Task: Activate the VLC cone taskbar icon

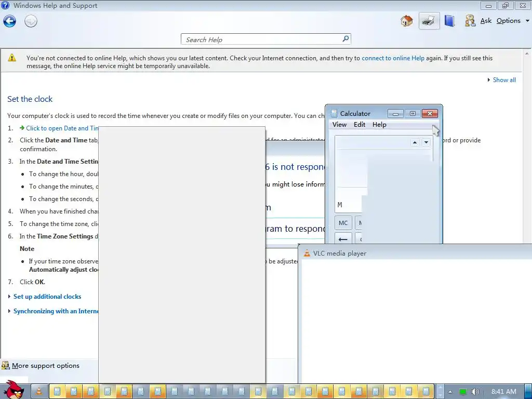Action: 39,391
